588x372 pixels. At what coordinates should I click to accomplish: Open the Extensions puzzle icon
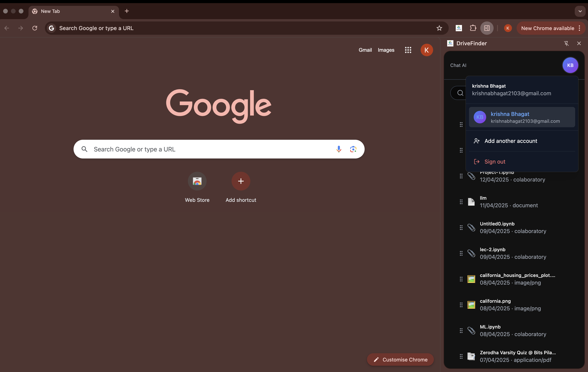point(473,28)
